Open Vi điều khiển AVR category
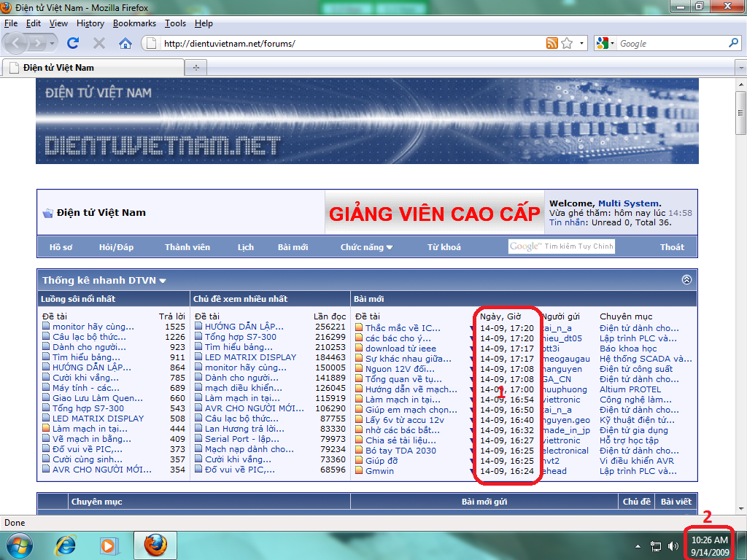Image resolution: width=747 pixels, height=560 pixels. tap(636, 461)
